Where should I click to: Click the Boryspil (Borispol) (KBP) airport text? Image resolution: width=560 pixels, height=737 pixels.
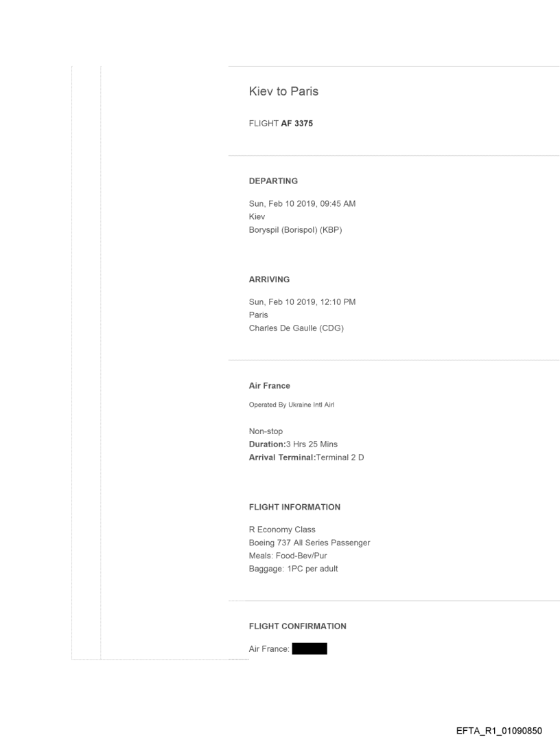[x=295, y=229]
